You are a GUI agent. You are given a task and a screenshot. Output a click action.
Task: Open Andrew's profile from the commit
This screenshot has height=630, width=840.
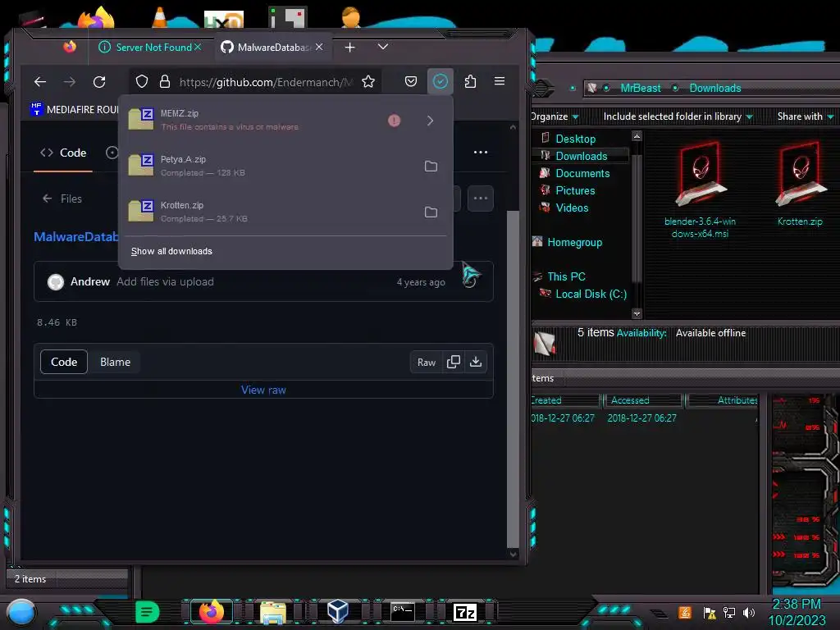(x=90, y=282)
